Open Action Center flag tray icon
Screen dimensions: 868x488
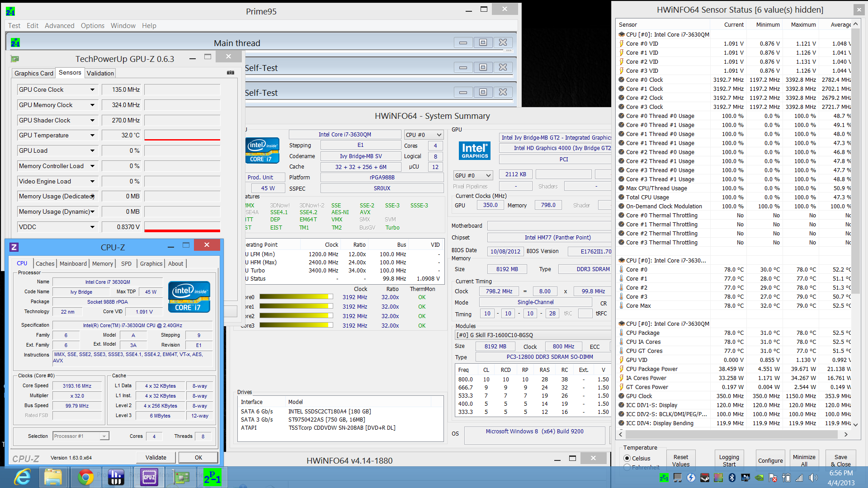tap(773, 478)
